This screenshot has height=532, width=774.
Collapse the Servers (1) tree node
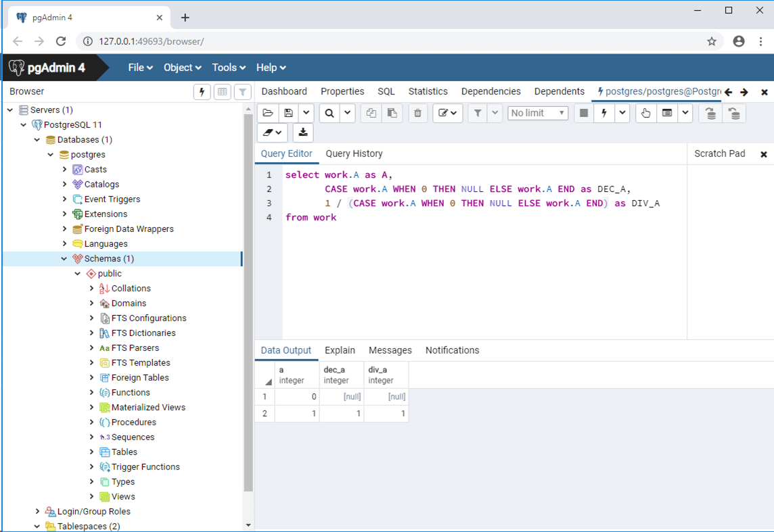(x=10, y=110)
